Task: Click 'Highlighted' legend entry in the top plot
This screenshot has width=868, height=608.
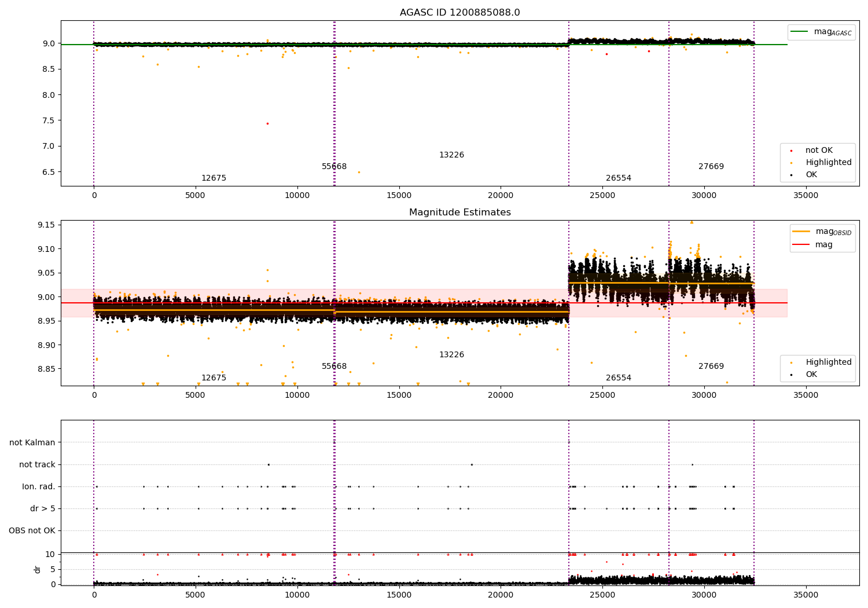Action: [828, 163]
